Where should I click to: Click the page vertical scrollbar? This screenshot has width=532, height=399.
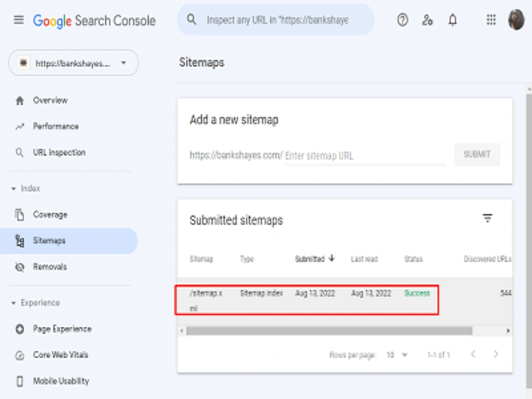[529, 241]
